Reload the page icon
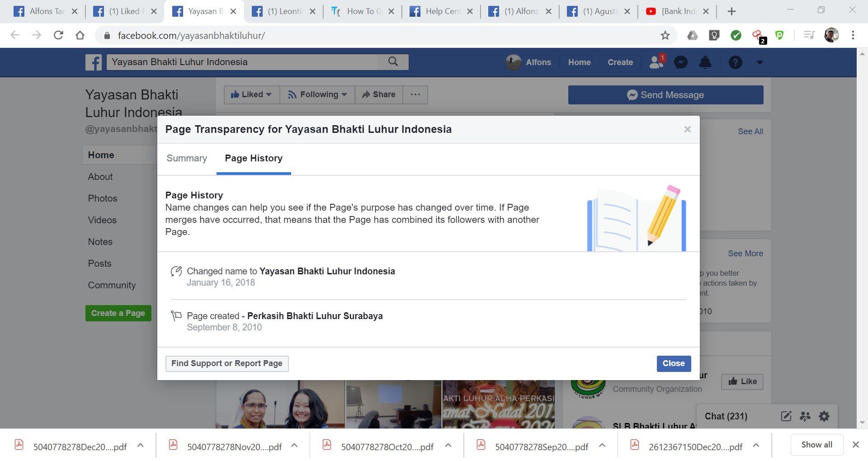 click(58, 35)
